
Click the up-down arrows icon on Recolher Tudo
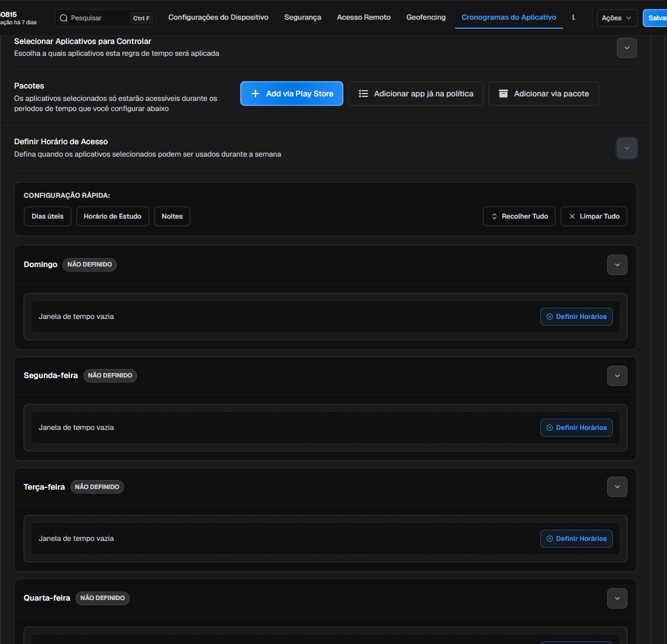click(x=494, y=216)
